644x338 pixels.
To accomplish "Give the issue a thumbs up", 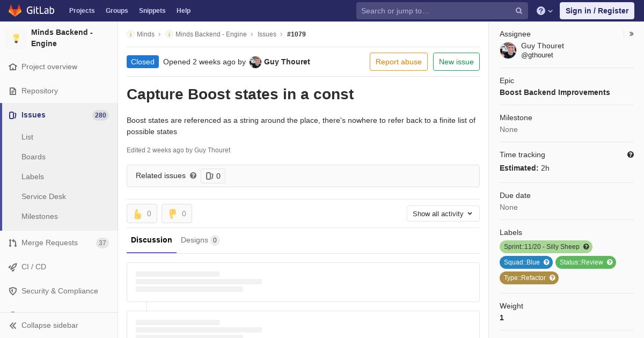I will (142, 214).
